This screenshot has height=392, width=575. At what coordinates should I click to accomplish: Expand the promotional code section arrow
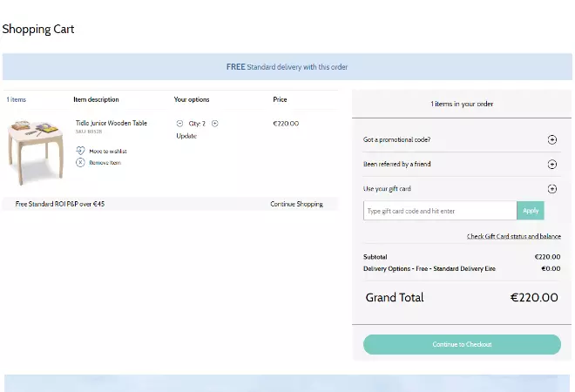click(551, 139)
